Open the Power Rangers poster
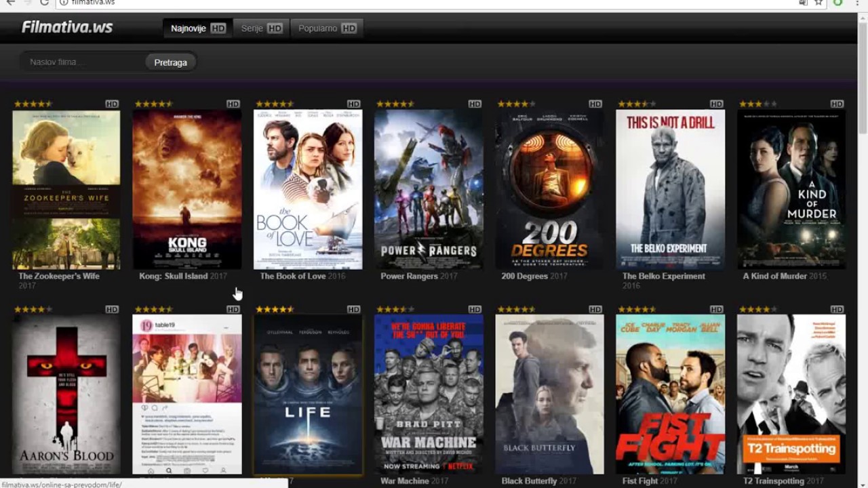 tap(429, 189)
